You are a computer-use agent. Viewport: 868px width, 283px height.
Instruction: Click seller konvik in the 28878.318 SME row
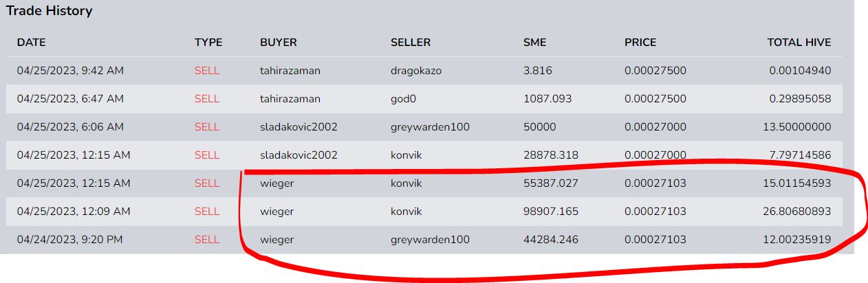coord(406,155)
